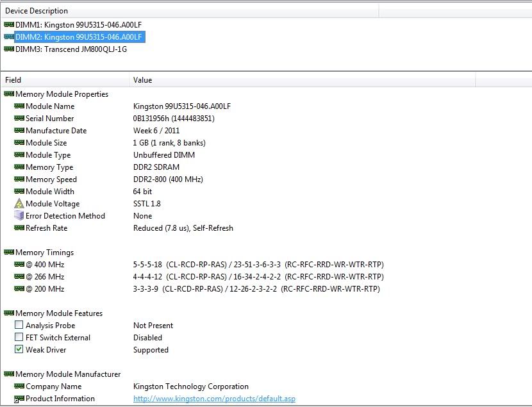Click the SSTL 1.8 voltage value
The image size is (532, 407).
pyautogui.click(x=147, y=204)
